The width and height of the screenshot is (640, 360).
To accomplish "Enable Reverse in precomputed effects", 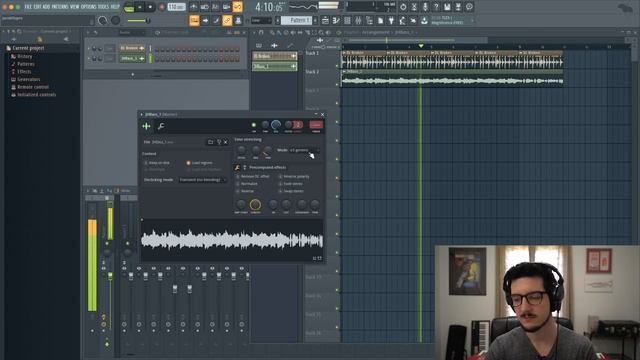I will point(245,191).
